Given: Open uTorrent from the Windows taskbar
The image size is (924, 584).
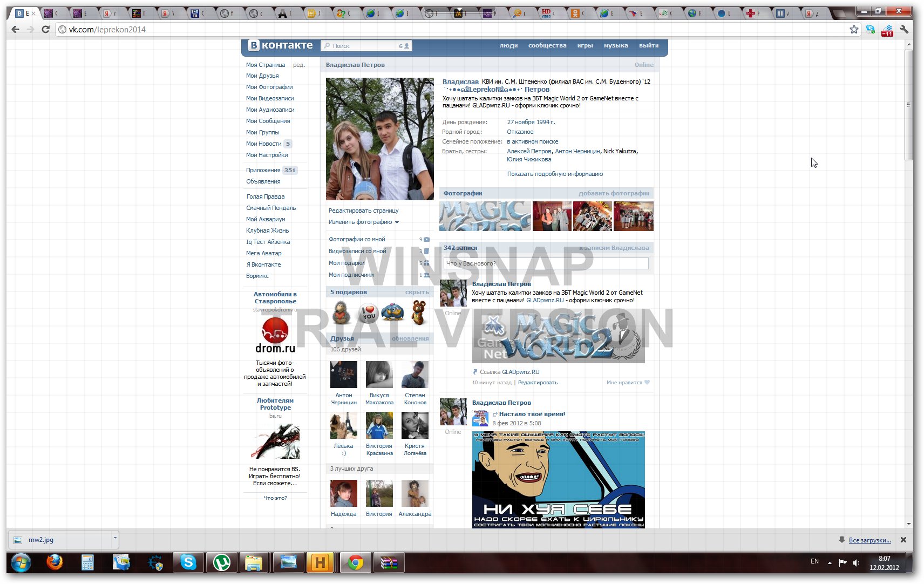Looking at the screenshot, I should [221, 563].
